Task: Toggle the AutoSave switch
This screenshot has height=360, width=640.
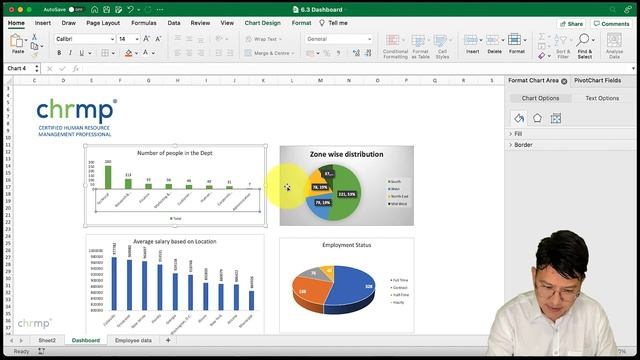Action: click(x=76, y=9)
